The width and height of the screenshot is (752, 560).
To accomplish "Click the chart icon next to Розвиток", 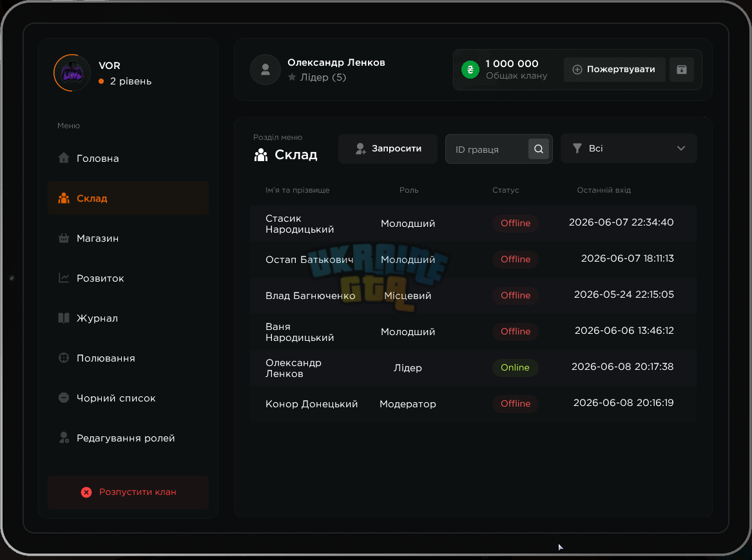I will 64,278.
